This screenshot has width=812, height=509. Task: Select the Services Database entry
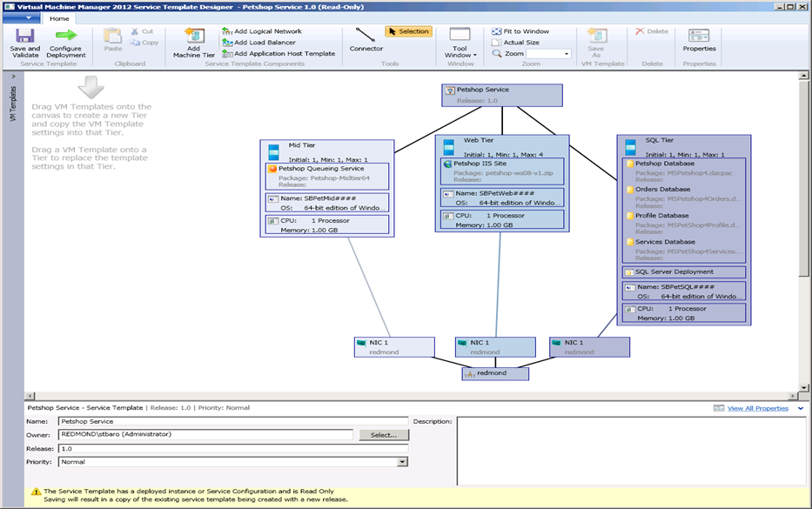(665, 242)
